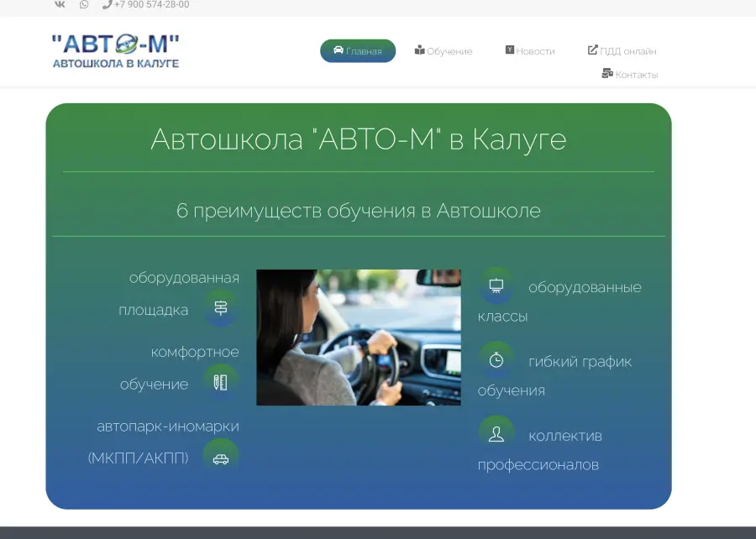This screenshot has width=756, height=539.
Task: Open the WhatsApp icon in top bar
Action: tap(84, 4)
